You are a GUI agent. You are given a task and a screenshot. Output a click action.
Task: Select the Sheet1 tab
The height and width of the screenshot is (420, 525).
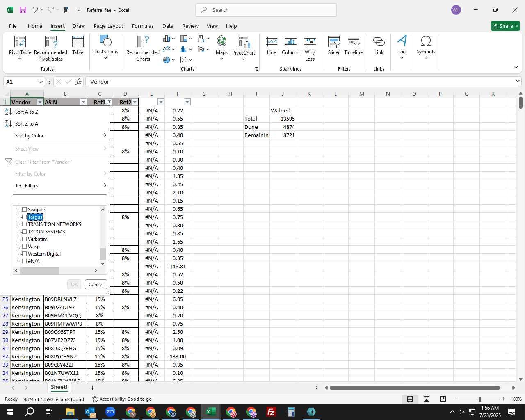click(x=59, y=387)
